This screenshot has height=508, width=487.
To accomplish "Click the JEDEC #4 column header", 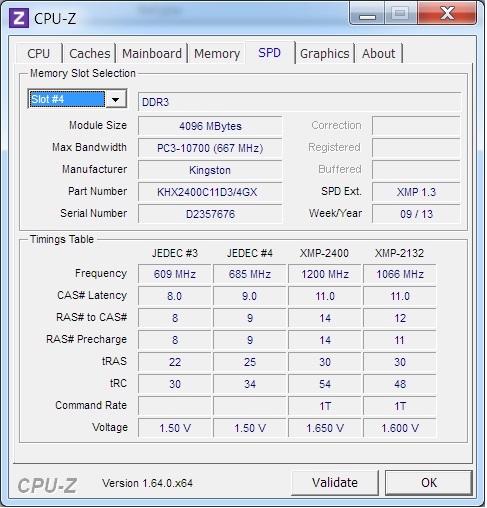I will 250,253.
